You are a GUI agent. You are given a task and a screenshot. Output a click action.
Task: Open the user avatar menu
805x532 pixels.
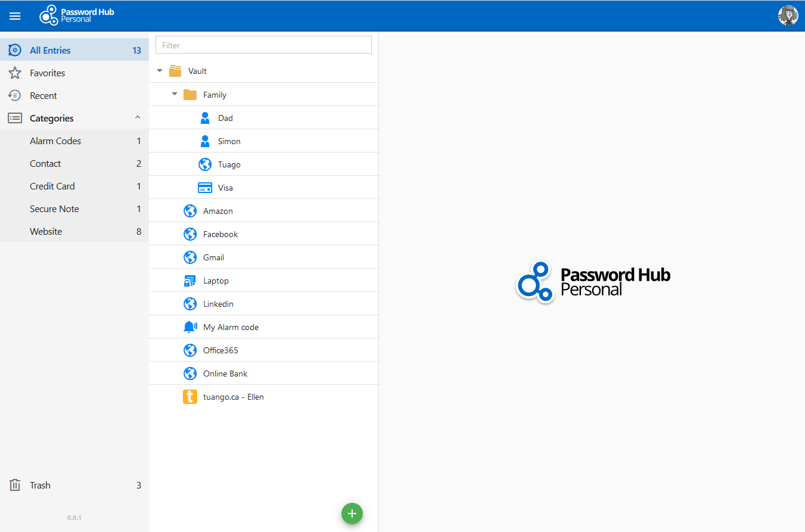tap(788, 15)
